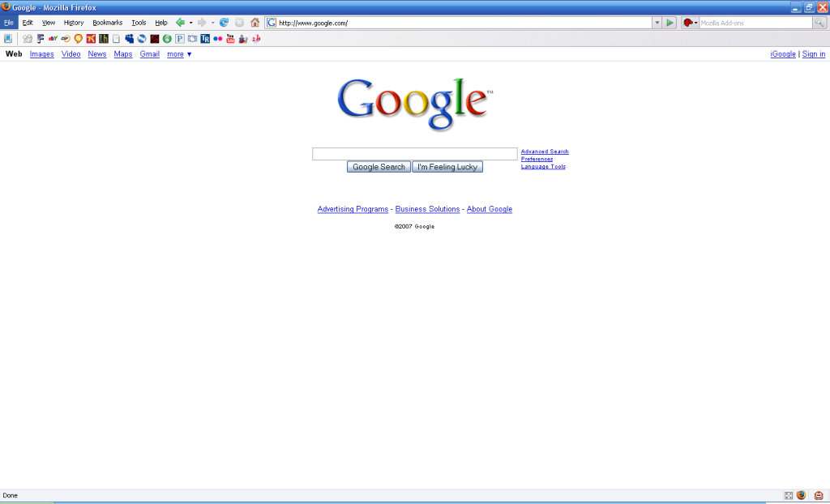Click the blue bookmark icon at toolbar start

(8, 39)
